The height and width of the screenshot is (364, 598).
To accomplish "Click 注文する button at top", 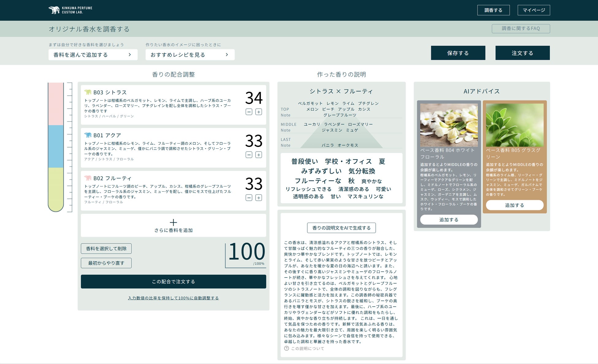I will 522,53.
